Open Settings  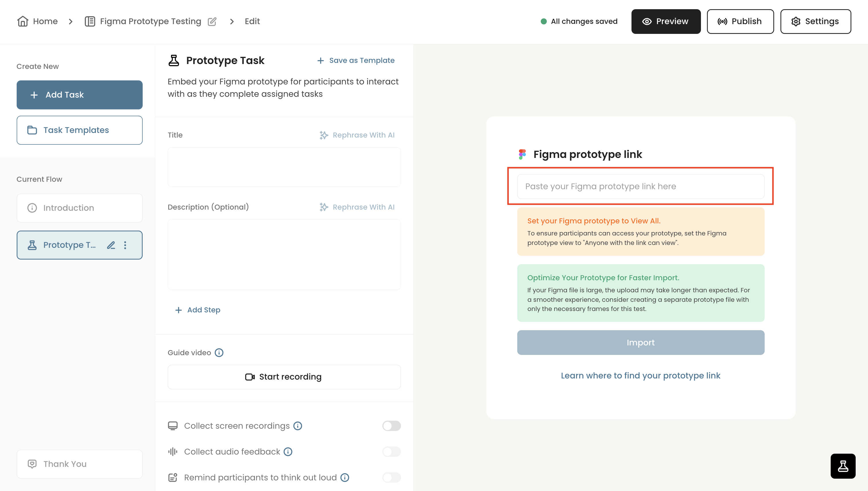815,21
